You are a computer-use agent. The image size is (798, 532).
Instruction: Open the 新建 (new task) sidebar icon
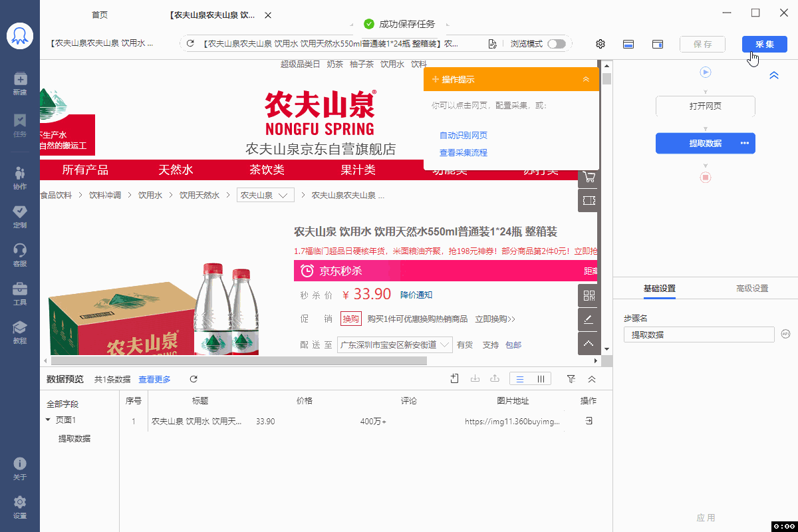(x=20, y=84)
